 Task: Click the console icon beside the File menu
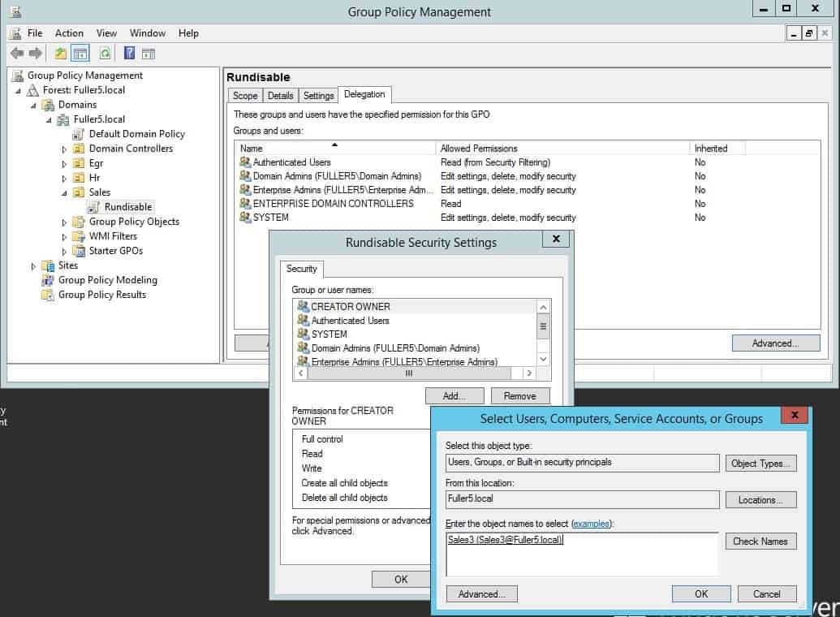(16, 33)
